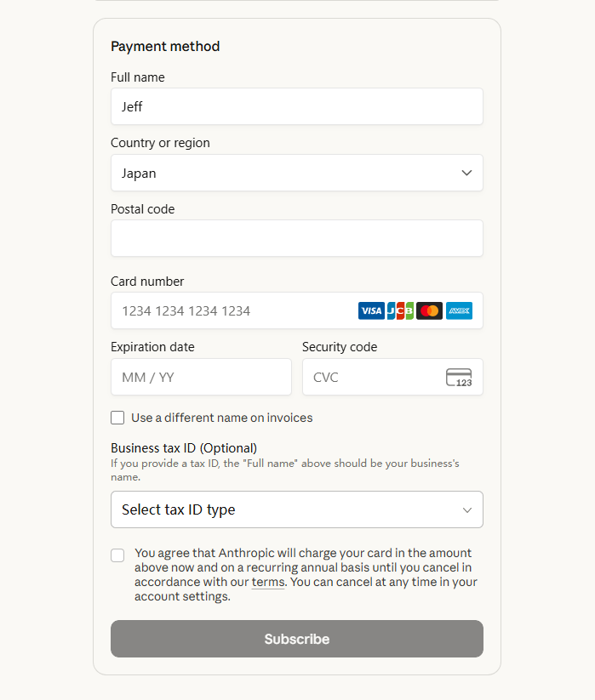
Task: Click the CVC security code field
Action: tap(370, 377)
